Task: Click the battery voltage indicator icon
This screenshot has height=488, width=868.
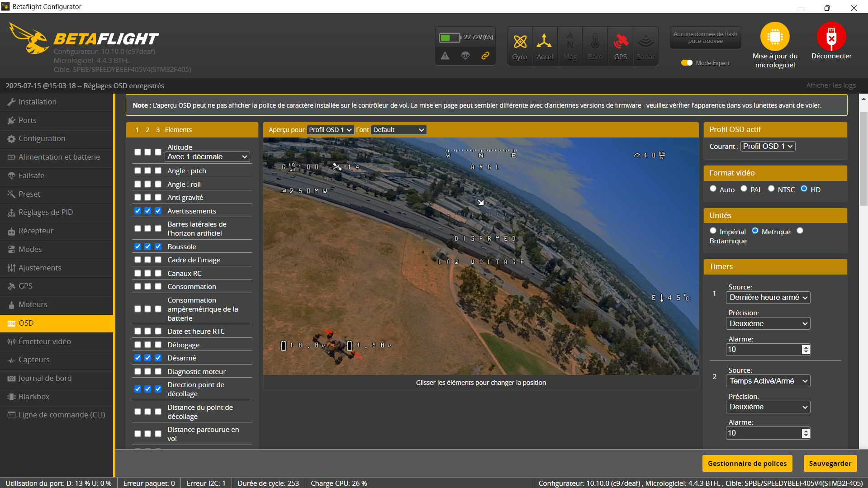Action: pos(449,38)
